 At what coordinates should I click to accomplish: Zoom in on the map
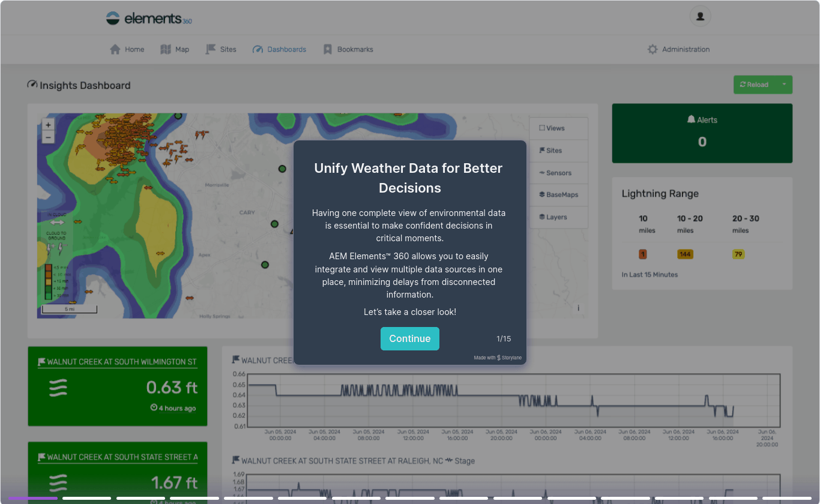click(x=49, y=125)
